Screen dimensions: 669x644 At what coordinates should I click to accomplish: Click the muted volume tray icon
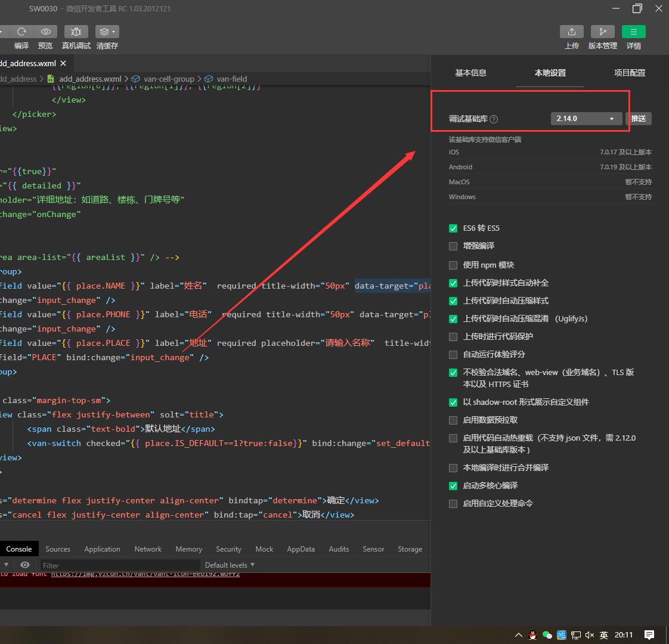pyautogui.click(x=589, y=635)
